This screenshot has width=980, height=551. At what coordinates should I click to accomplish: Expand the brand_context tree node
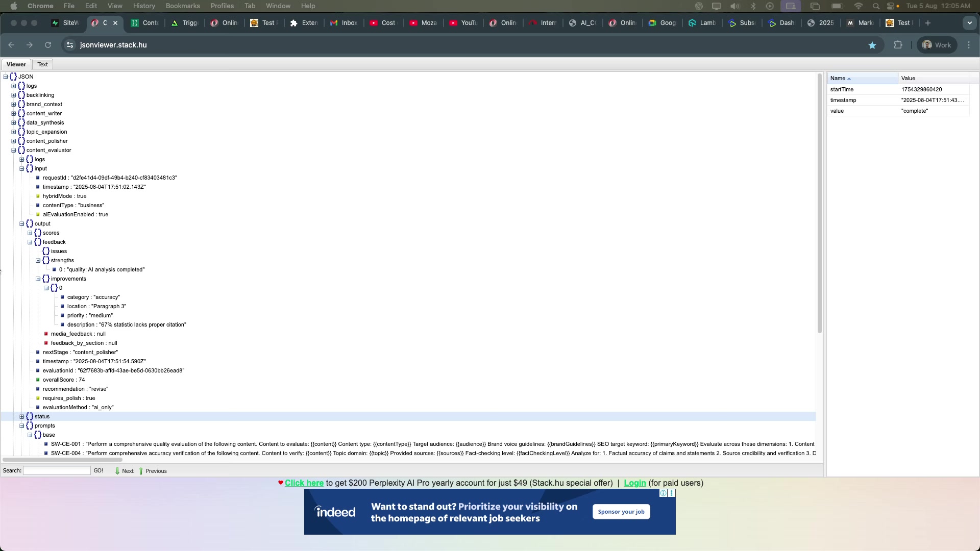14,105
